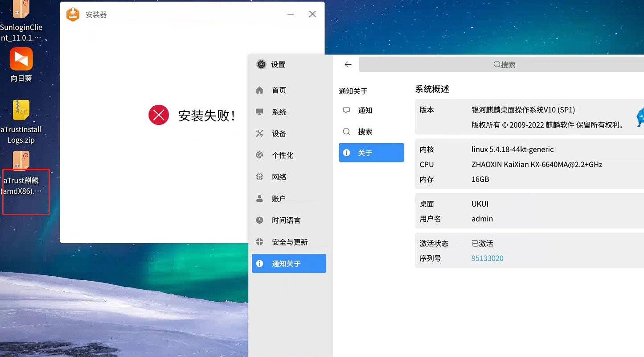Switch to 网络 settings
The image size is (644, 357).
pos(279,177)
